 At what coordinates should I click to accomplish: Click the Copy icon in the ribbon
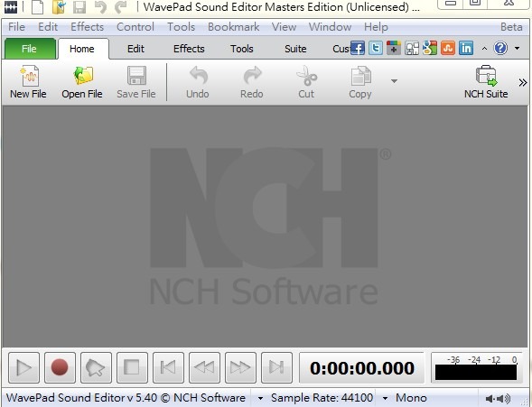pyautogui.click(x=360, y=82)
